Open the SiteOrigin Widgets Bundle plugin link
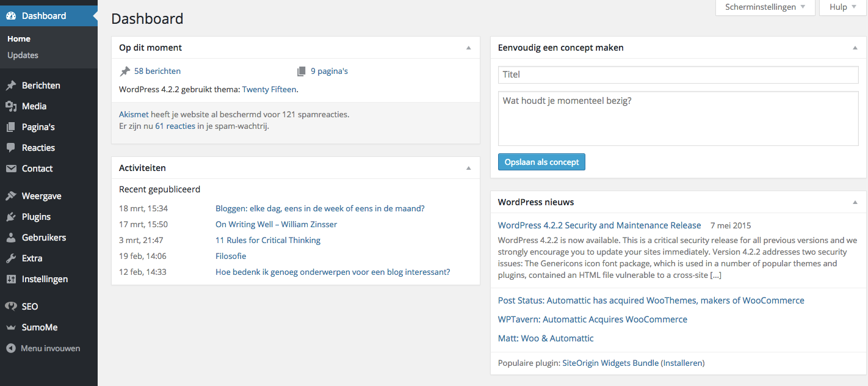 click(610, 363)
